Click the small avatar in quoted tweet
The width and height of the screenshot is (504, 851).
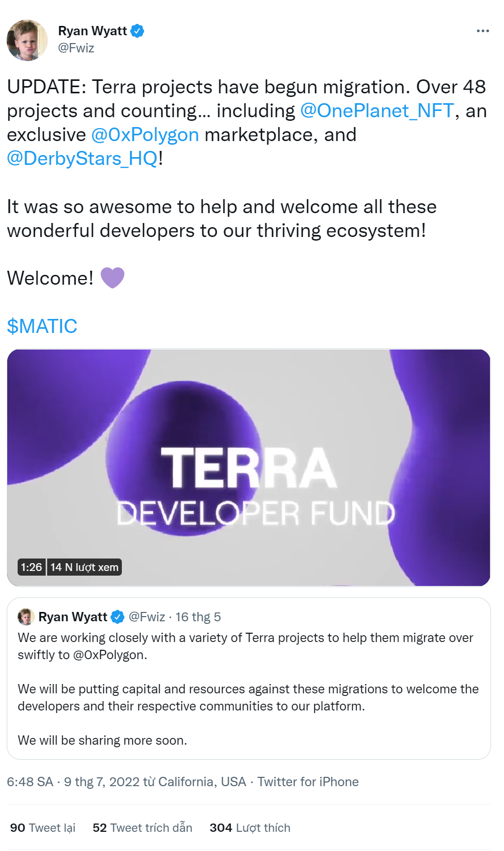[x=26, y=617]
